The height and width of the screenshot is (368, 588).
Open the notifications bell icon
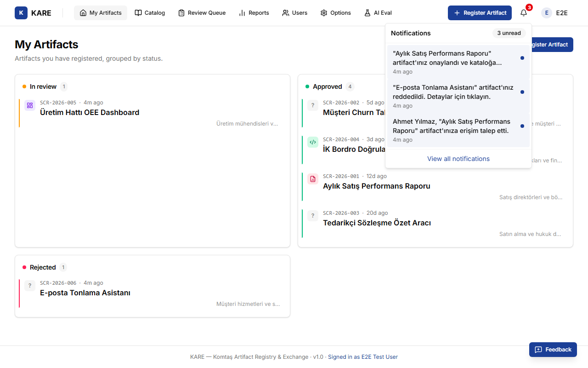pos(524,13)
